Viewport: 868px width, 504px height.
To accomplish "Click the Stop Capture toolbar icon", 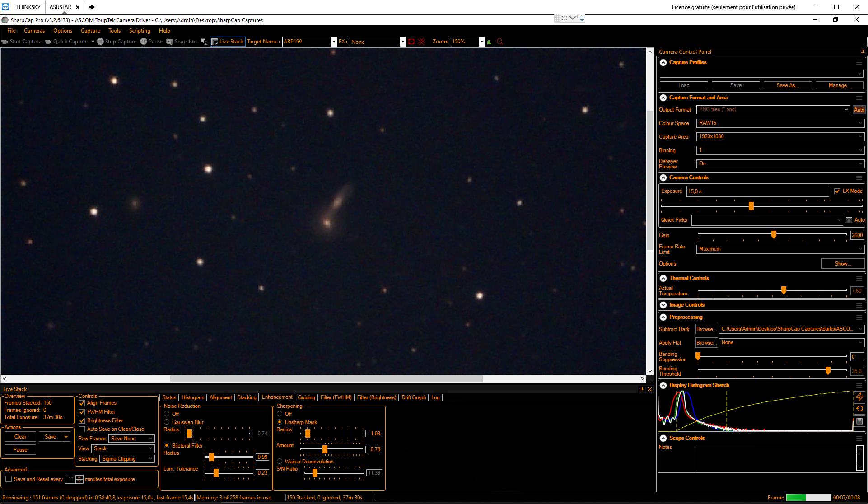I will 100,42.
